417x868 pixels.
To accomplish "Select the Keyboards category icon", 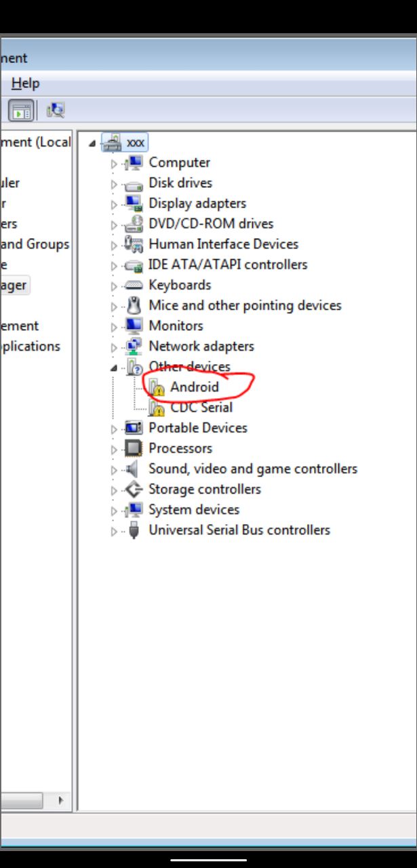I will (x=134, y=285).
